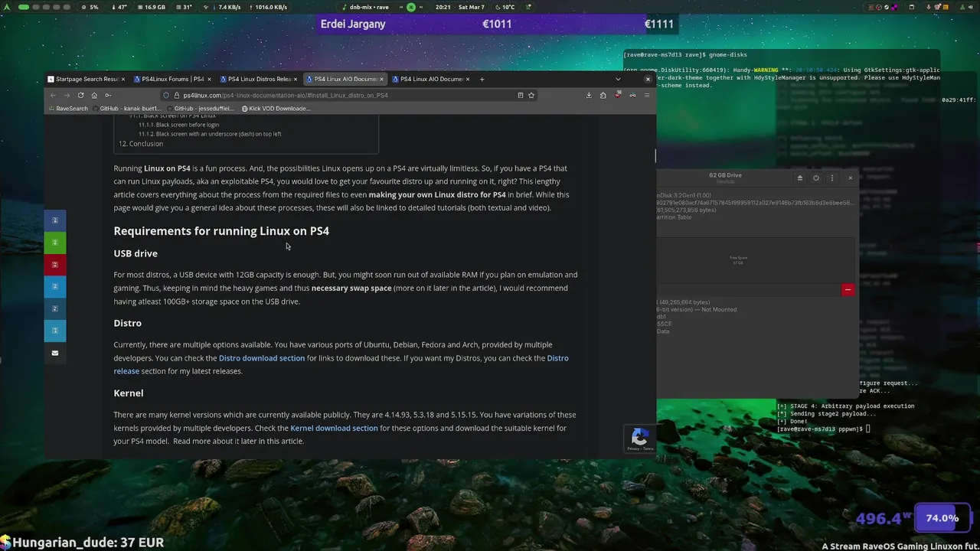Click the CPU 5% usage widget

click(90, 7)
